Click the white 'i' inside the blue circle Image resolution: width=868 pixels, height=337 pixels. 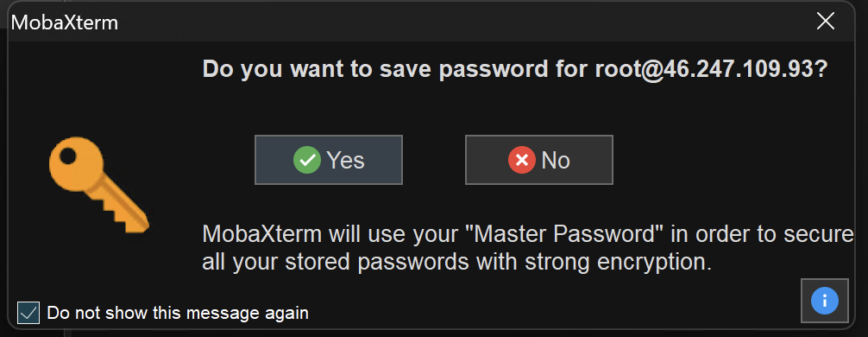tap(824, 301)
